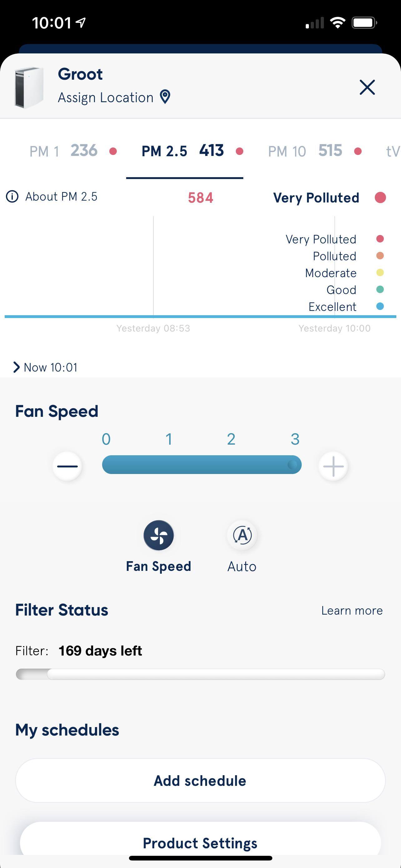
Task: Set fan speed slider to level 1
Action: click(x=169, y=465)
